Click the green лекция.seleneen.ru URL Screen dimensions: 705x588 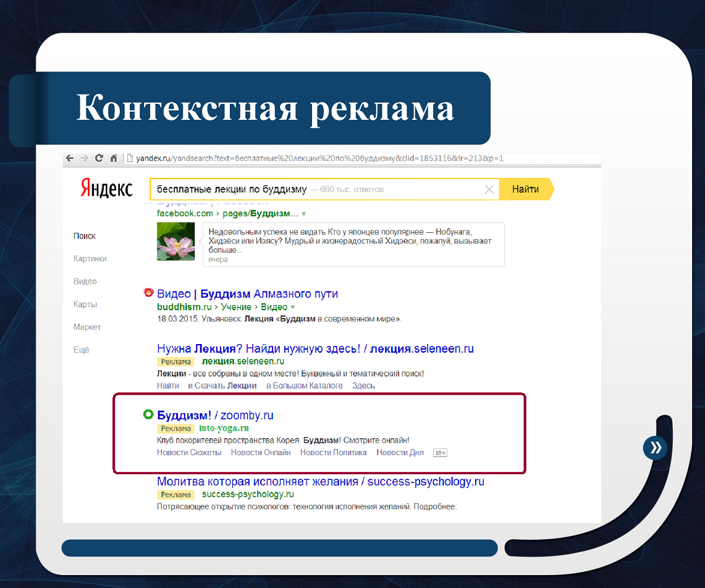tap(243, 361)
